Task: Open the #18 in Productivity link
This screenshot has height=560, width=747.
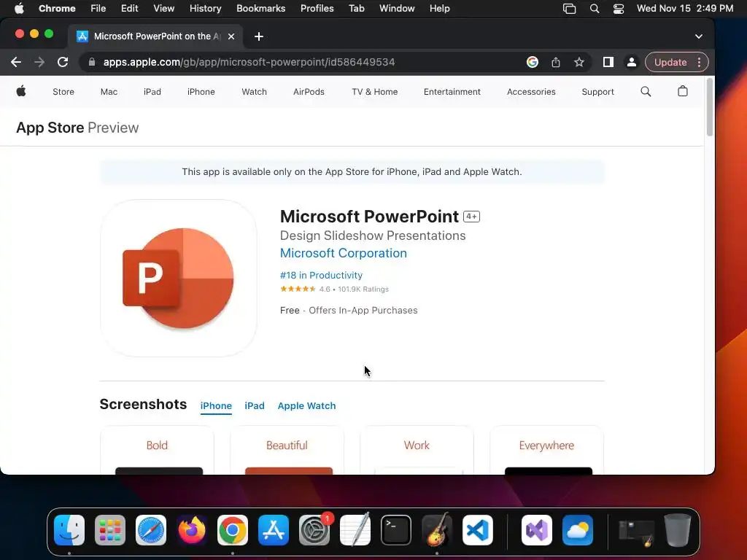Action: 321,275
